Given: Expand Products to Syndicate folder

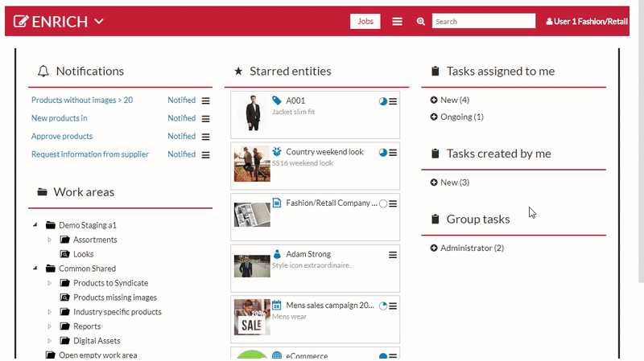Looking at the screenshot, I should (x=49, y=283).
